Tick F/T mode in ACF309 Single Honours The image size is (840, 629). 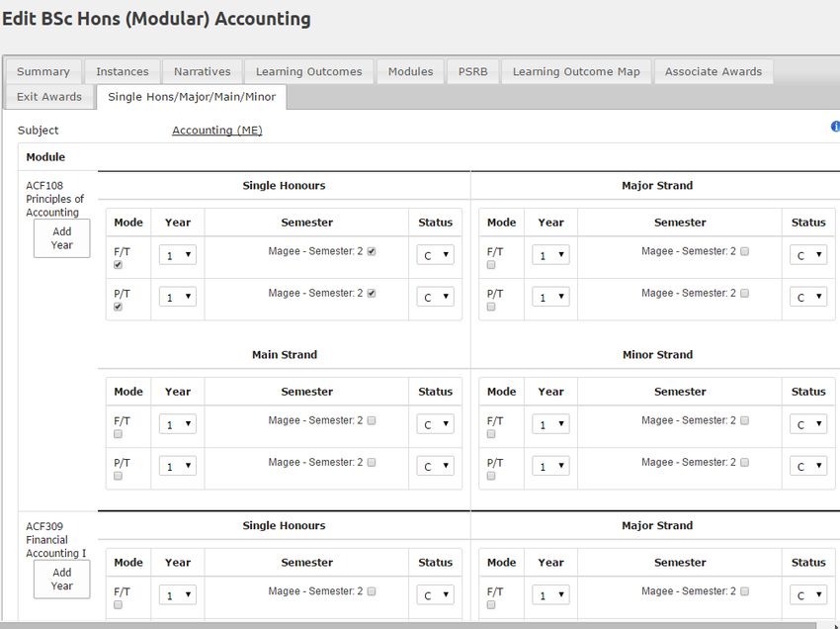tap(118, 605)
